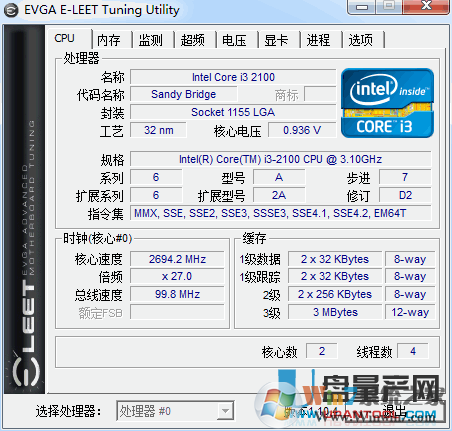
Task: Click the 99.8 MHz bus speed value
Action: pyautogui.click(x=177, y=294)
